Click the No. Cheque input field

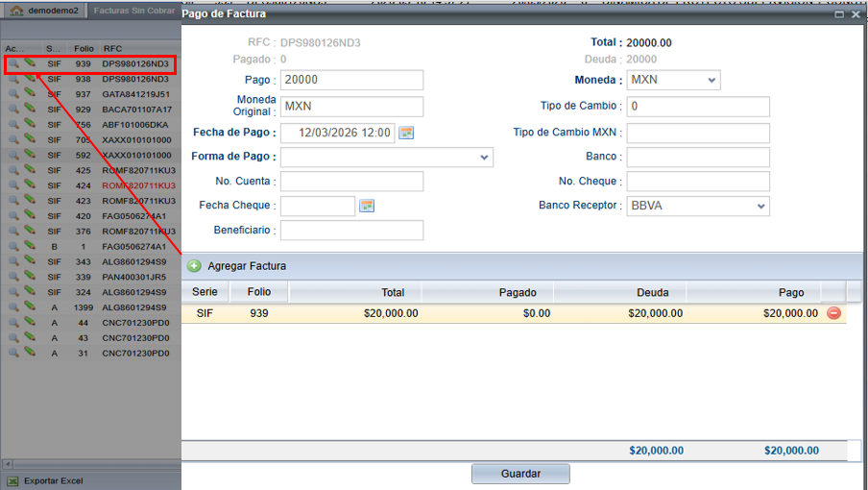pos(698,182)
